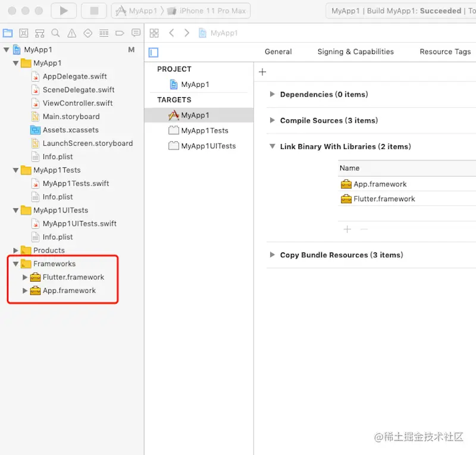Run the app with the Play button
Image resolution: width=476 pixels, height=455 pixels.
pyautogui.click(x=64, y=11)
